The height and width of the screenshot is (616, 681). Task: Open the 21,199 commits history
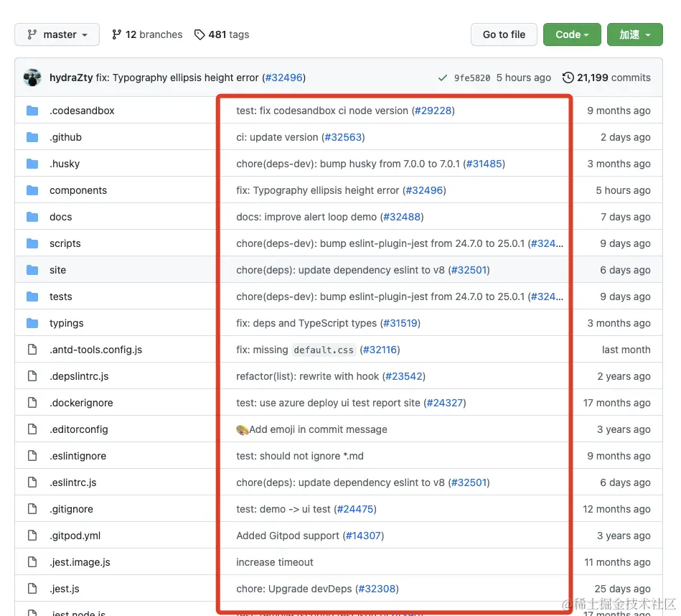(x=607, y=78)
